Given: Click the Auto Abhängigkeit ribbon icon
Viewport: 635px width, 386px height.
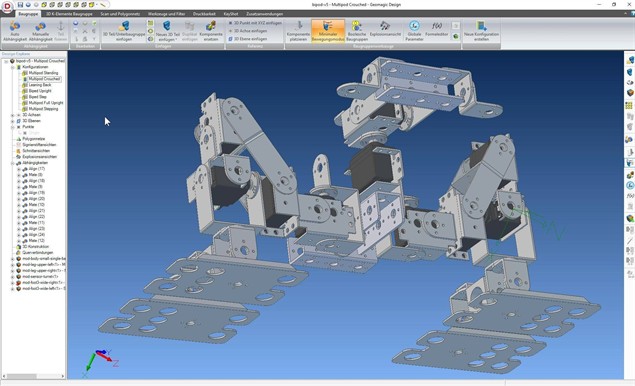Looking at the screenshot, I should (x=15, y=31).
